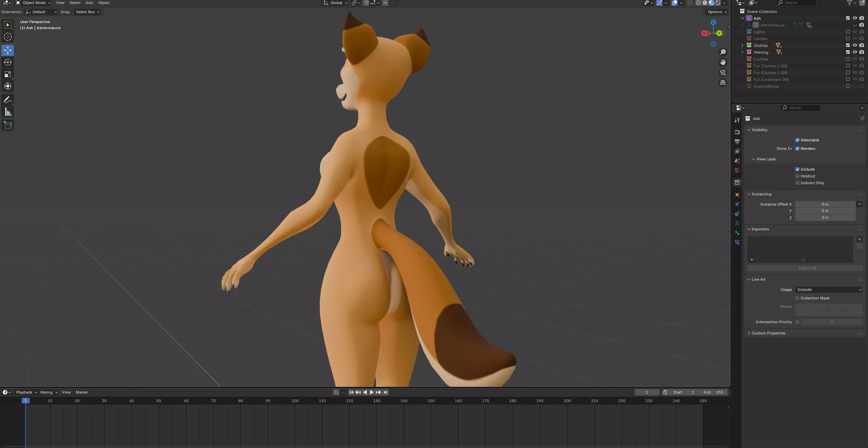Screen dimensions: 868x448
Task: Click the Intersection Priority slider
Action: (x=832, y=322)
